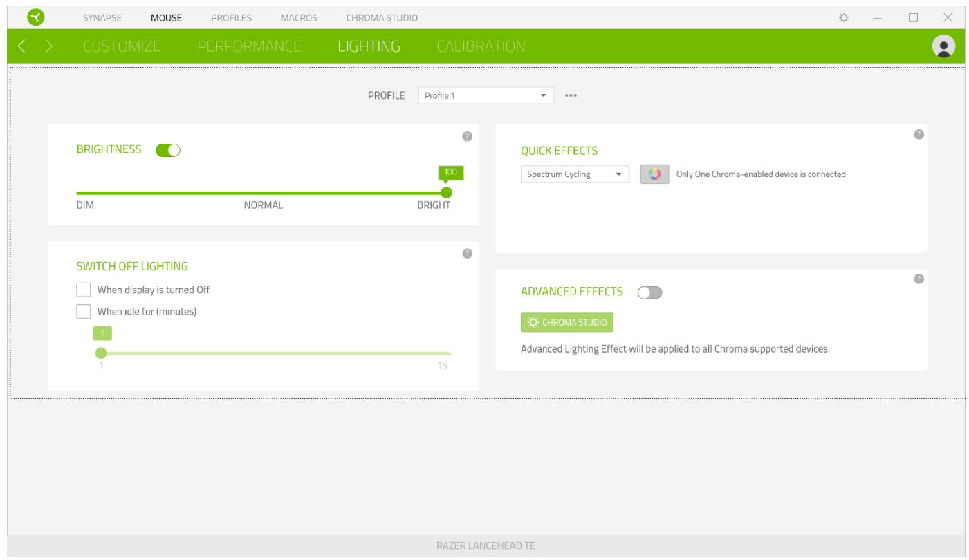Enable the Advanced Effects toggle
969x560 pixels.
coord(650,292)
